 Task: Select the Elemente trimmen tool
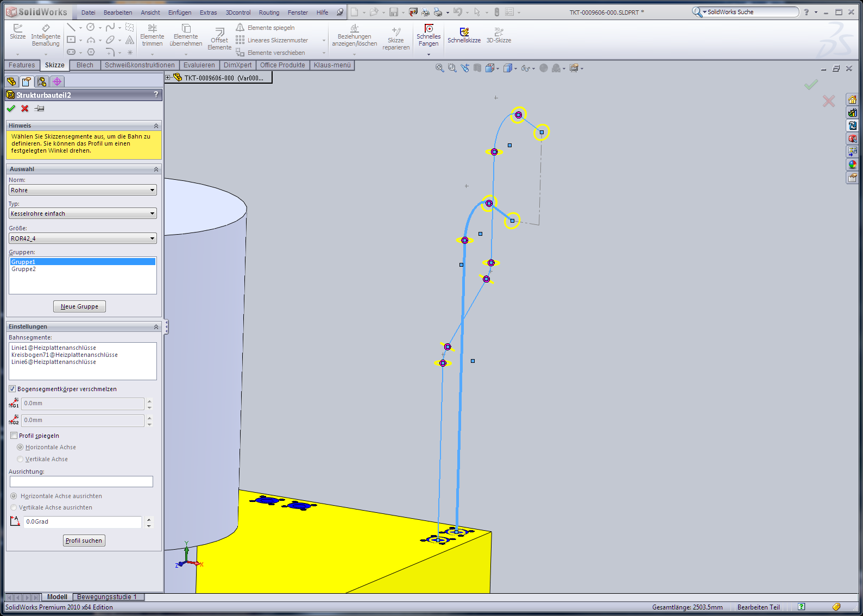pyautogui.click(x=152, y=36)
